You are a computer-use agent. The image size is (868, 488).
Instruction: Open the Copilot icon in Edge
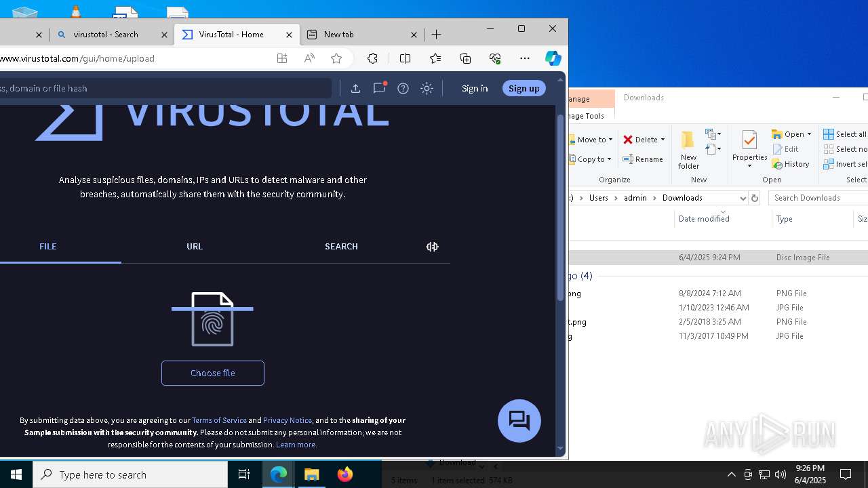pos(553,58)
